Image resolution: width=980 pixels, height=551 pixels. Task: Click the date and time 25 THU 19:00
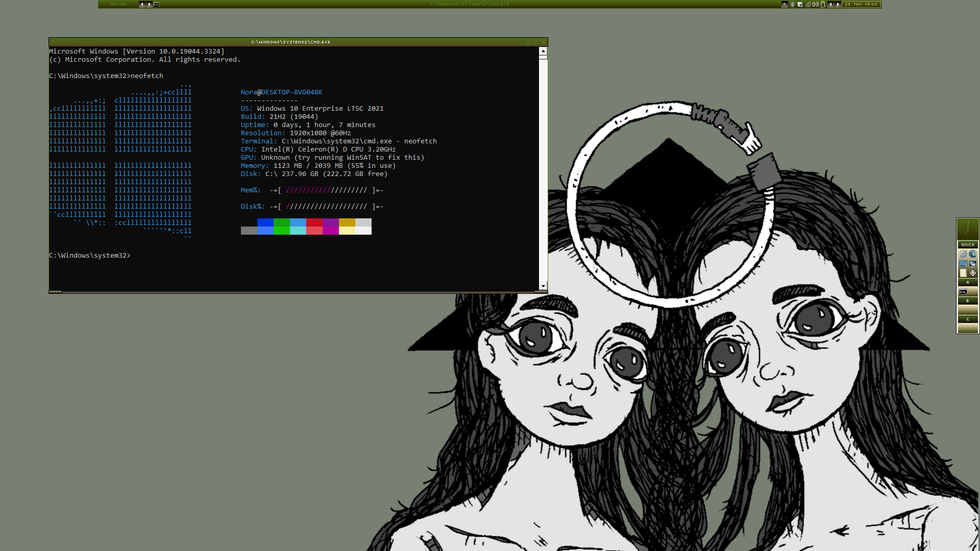[861, 4]
